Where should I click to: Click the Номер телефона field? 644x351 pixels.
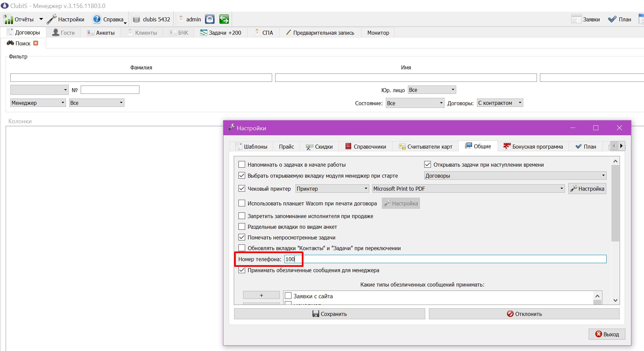445,259
